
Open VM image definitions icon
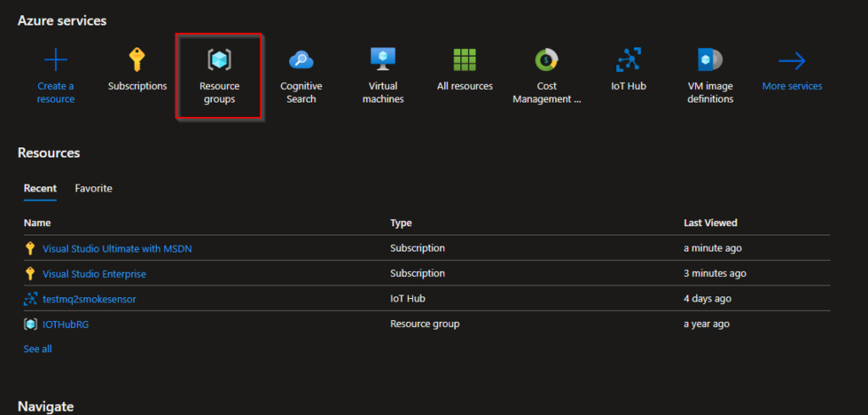point(710,60)
